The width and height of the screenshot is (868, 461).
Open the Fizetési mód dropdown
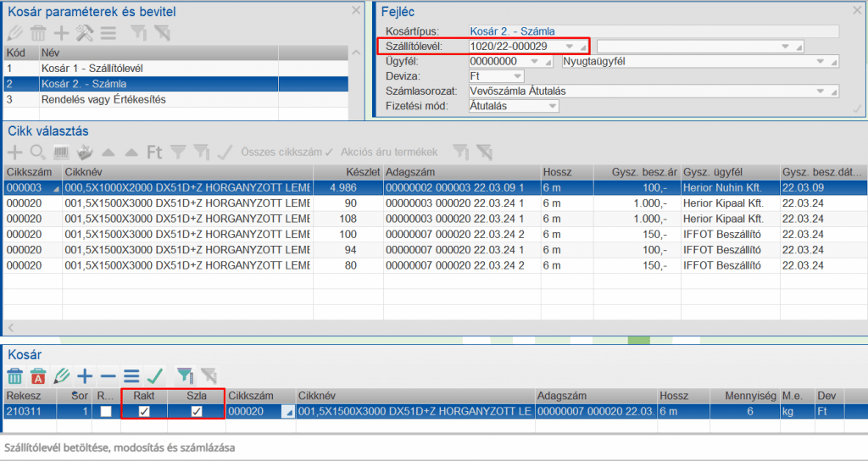552,106
